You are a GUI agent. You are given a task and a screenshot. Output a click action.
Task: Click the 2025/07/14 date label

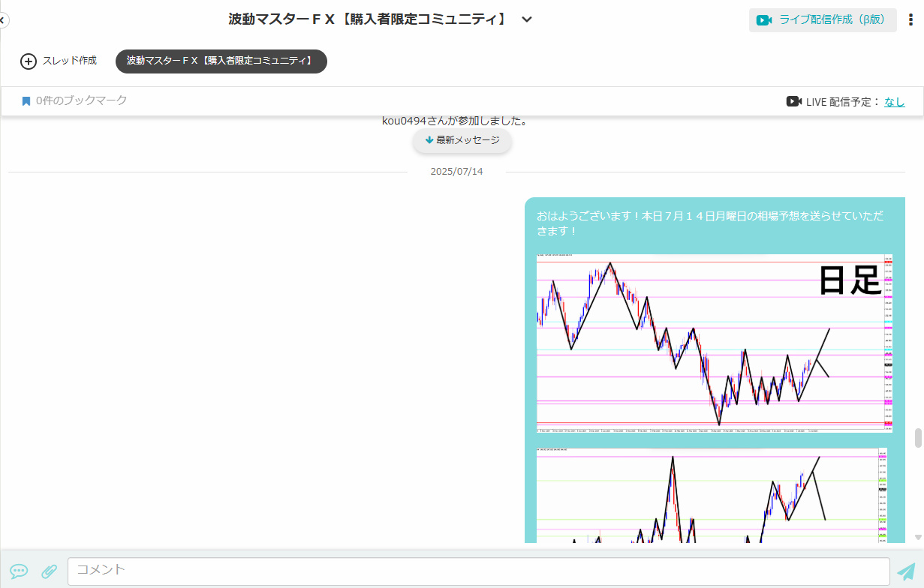(456, 172)
